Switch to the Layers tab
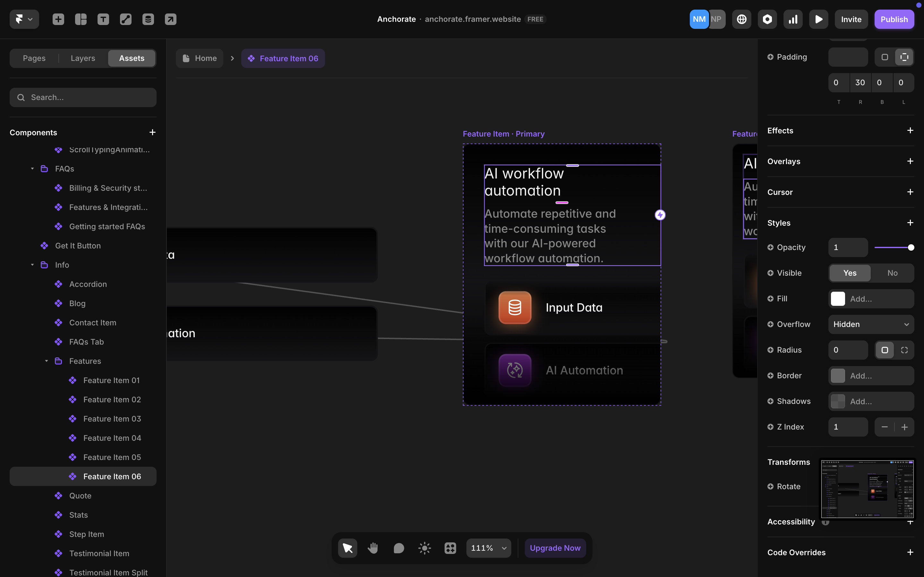The image size is (924, 577). pyautogui.click(x=82, y=58)
